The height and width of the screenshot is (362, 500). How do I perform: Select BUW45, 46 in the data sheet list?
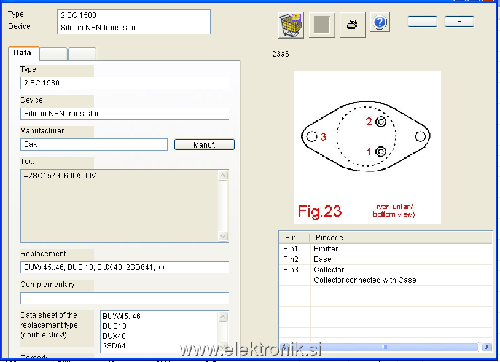pyautogui.click(x=121, y=316)
